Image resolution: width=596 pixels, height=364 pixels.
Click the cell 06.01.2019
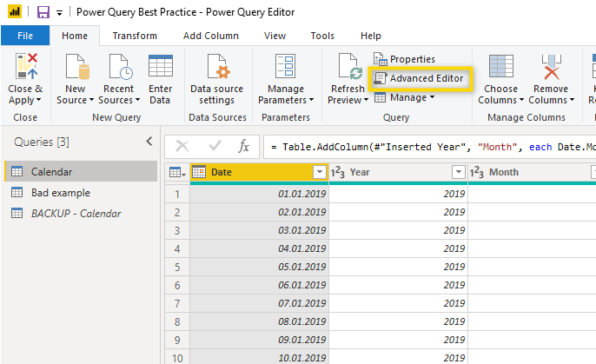(x=259, y=285)
